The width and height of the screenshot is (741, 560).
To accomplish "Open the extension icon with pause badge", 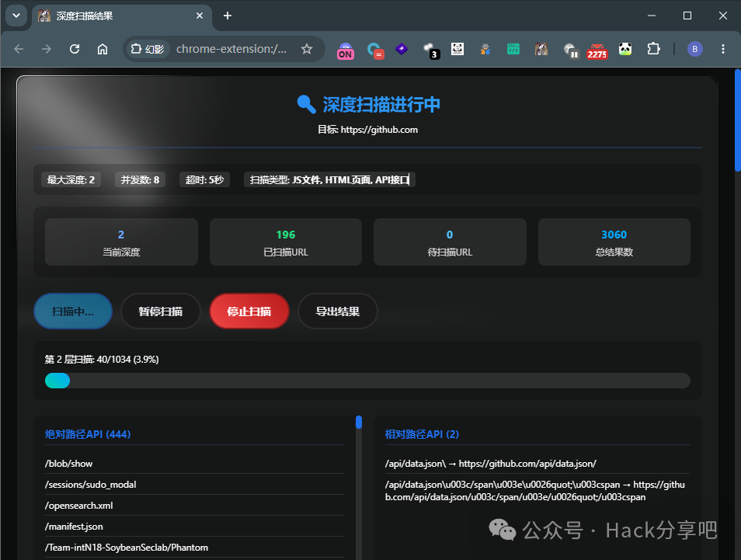I will [x=571, y=50].
